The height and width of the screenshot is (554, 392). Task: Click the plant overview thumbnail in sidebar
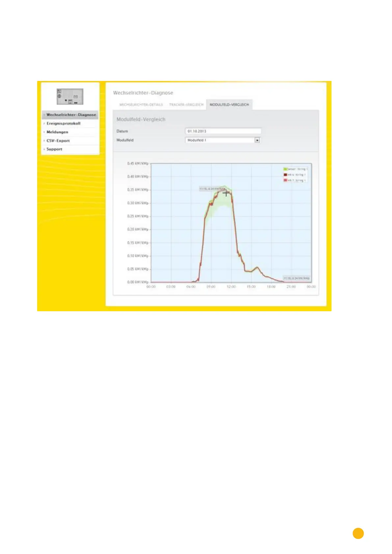pyautogui.click(x=70, y=96)
